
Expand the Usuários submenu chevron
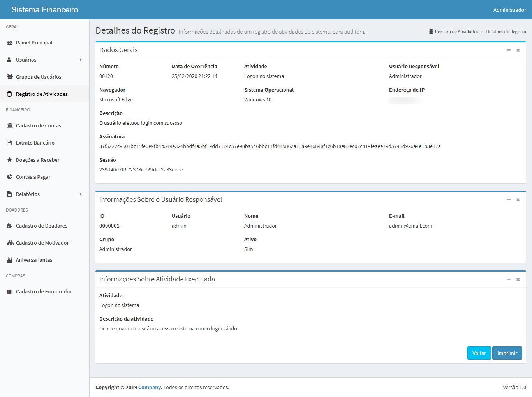pos(81,60)
